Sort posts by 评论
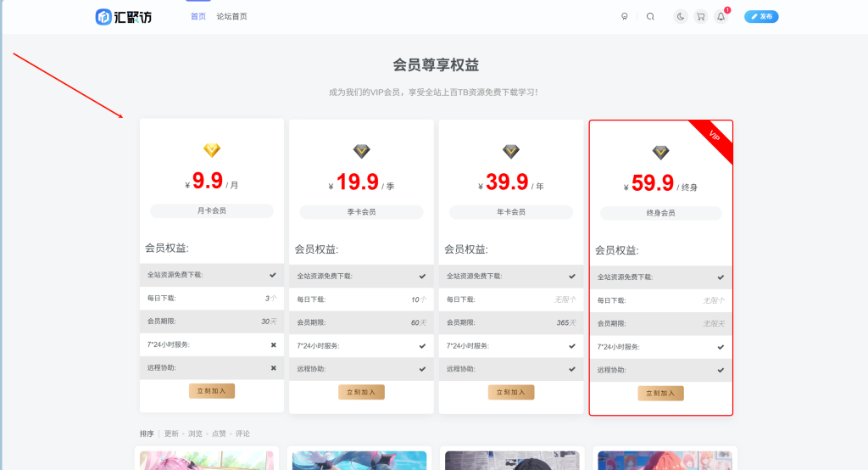The height and width of the screenshot is (470, 868). click(x=242, y=434)
